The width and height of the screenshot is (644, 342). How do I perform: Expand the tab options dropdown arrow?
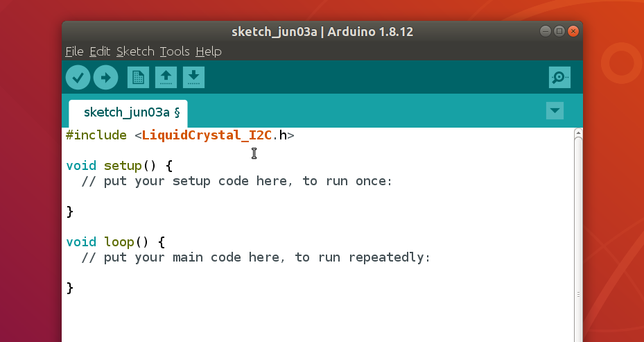(x=555, y=110)
